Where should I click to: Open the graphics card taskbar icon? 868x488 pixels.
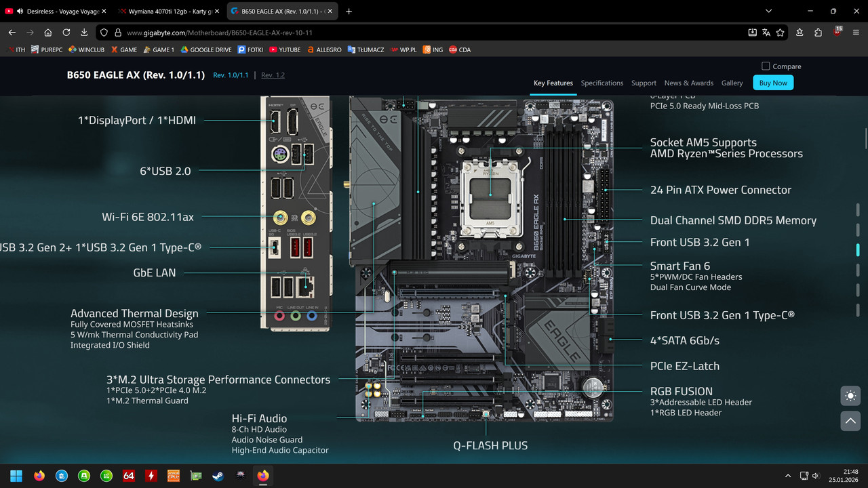click(x=195, y=476)
